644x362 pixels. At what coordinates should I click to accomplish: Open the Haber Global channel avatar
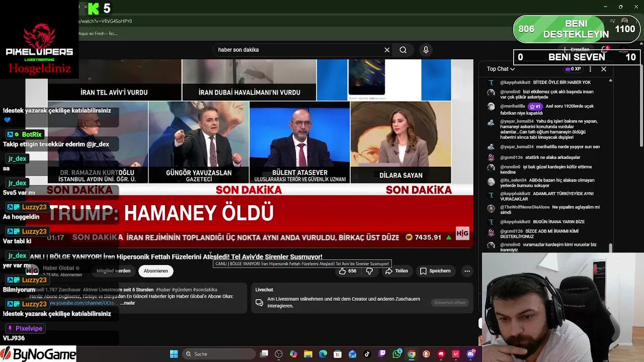(x=32, y=270)
